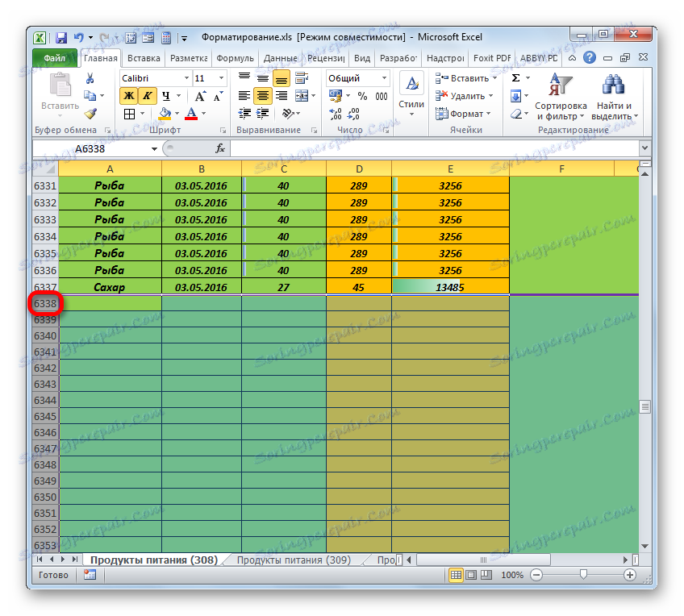Toggle middle vertical alignment
Viewport: 684px width, 616px height.
tap(263, 78)
